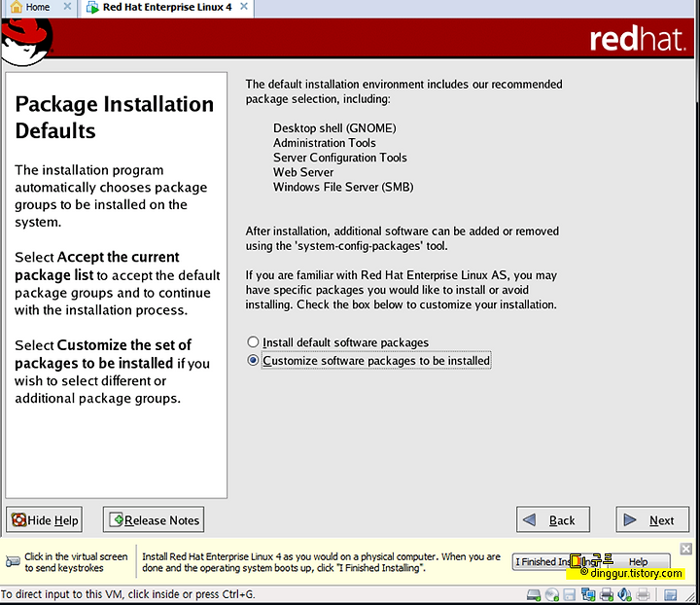Click 'Windows File Server (SMB)' text
The image size is (700, 605).
click(343, 187)
